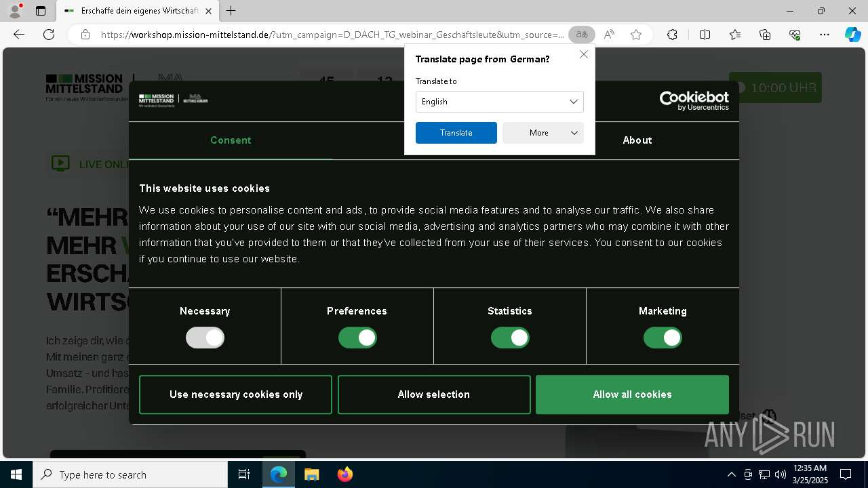Open Tab actions menu icon
868x488 pixels.
coord(41,11)
